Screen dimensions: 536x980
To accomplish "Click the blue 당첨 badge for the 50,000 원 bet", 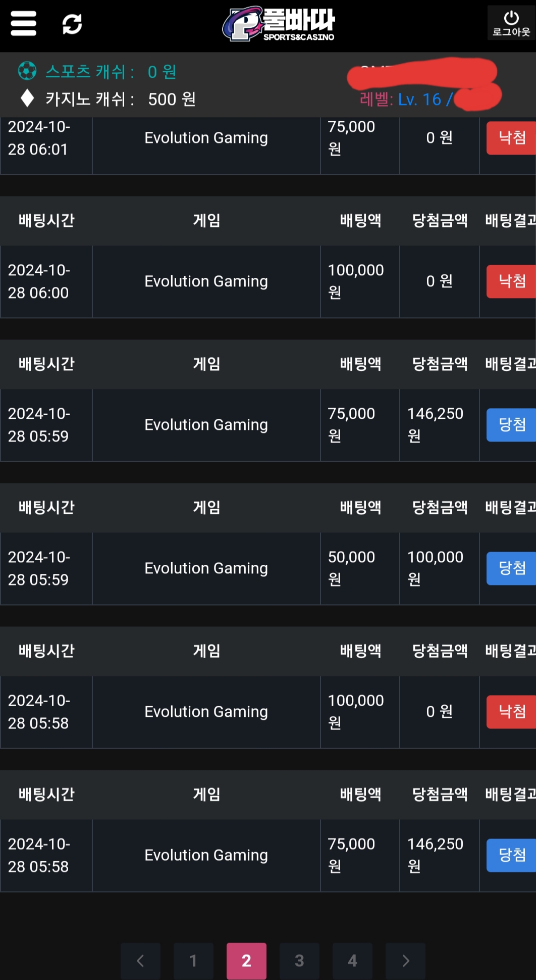I will [x=511, y=568].
